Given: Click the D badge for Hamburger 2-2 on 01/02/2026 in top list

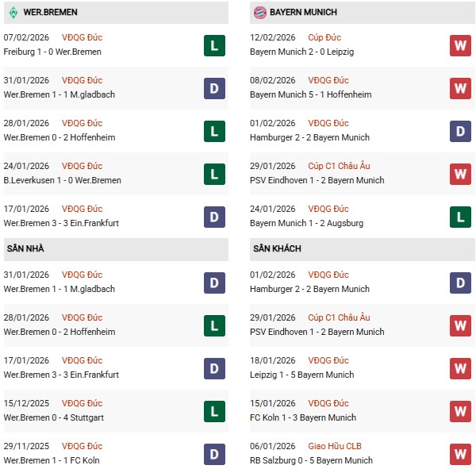Looking at the screenshot, I should 460,131.
